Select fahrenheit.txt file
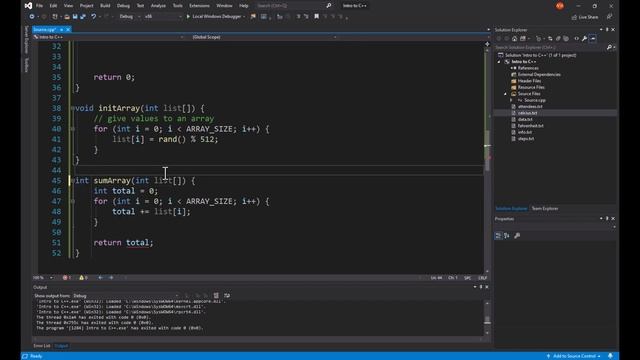Image resolution: width=640 pixels, height=360 pixels. (x=530, y=126)
